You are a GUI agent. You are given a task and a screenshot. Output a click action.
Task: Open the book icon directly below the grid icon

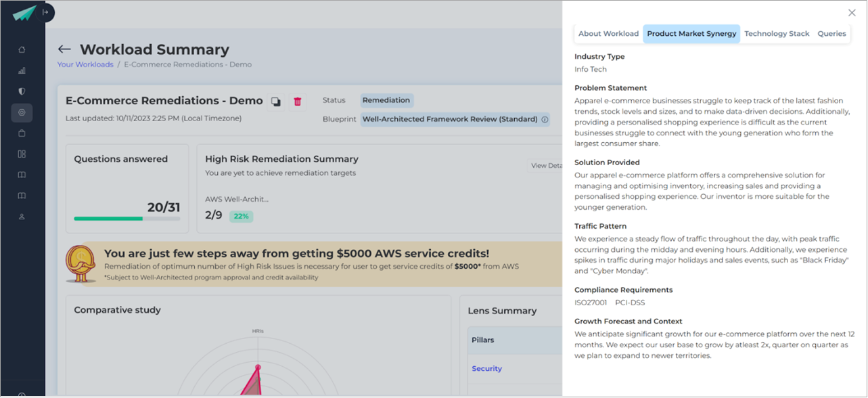coord(22,175)
